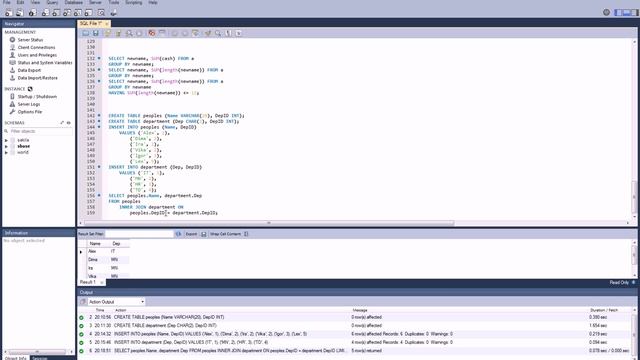Image resolution: width=640 pixels, height=360 pixels.
Task: Click the reconnect to DBMS icon
Action: pos(113,13)
